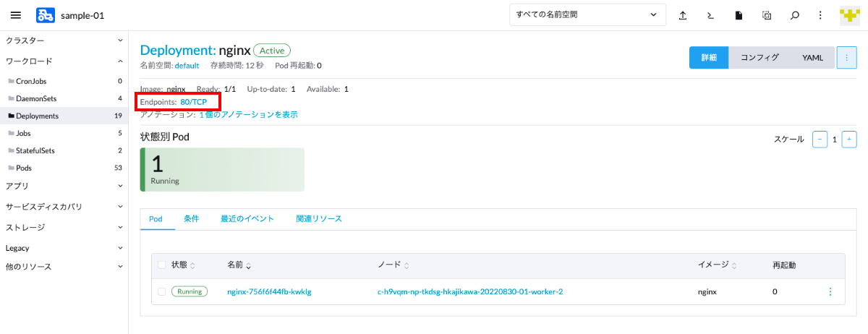The height and width of the screenshot is (334, 868).
Task: Click the Running pods status card
Action: pos(222,169)
